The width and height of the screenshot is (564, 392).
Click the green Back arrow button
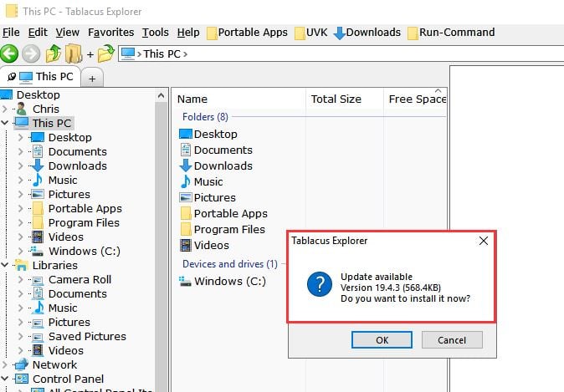point(9,53)
